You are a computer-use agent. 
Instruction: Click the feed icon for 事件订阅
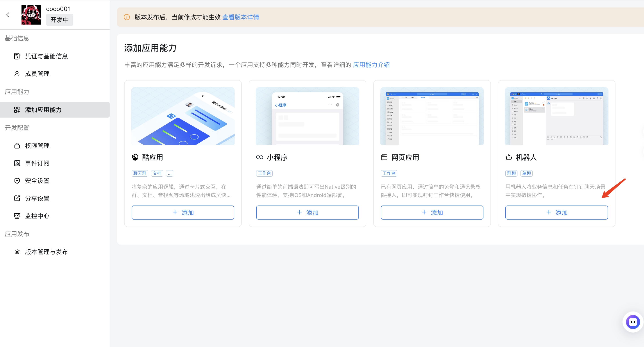[x=17, y=163]
